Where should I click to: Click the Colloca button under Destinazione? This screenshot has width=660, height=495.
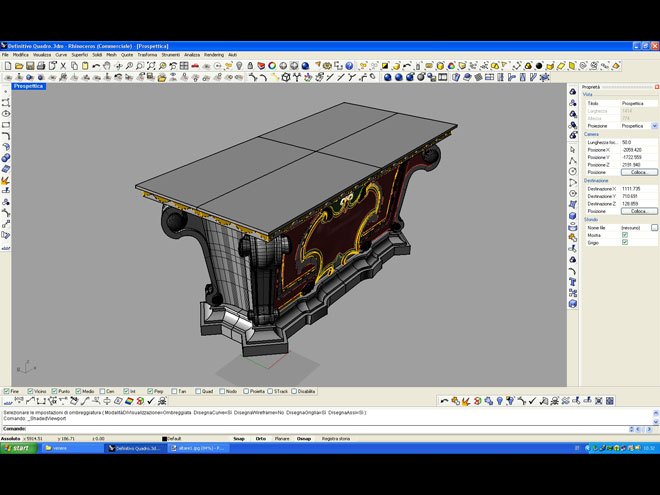coord(639,211)
